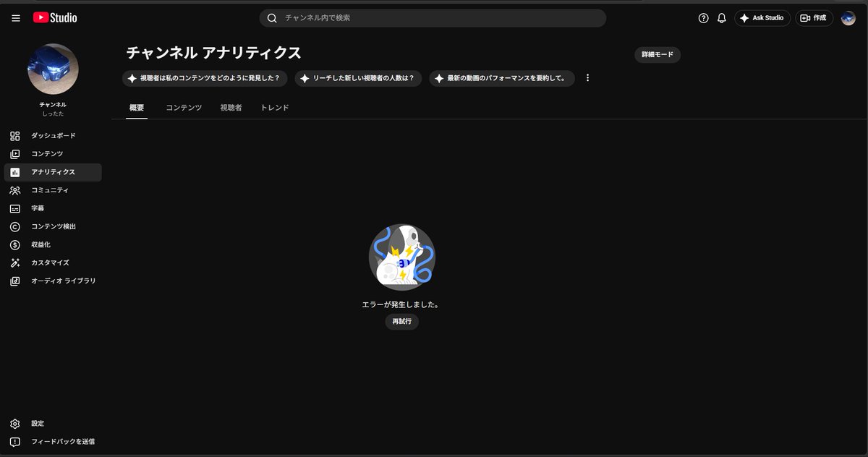
Task: Open the notifications bell
Action: tap(721, 18)
